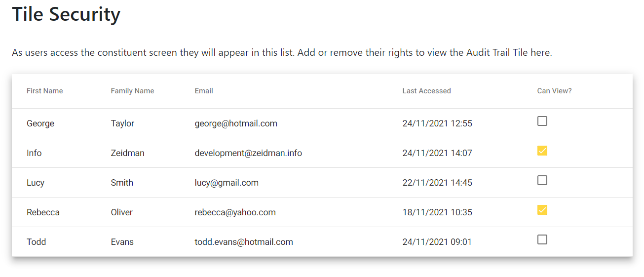Enable Can View for George Taylor

542,121
